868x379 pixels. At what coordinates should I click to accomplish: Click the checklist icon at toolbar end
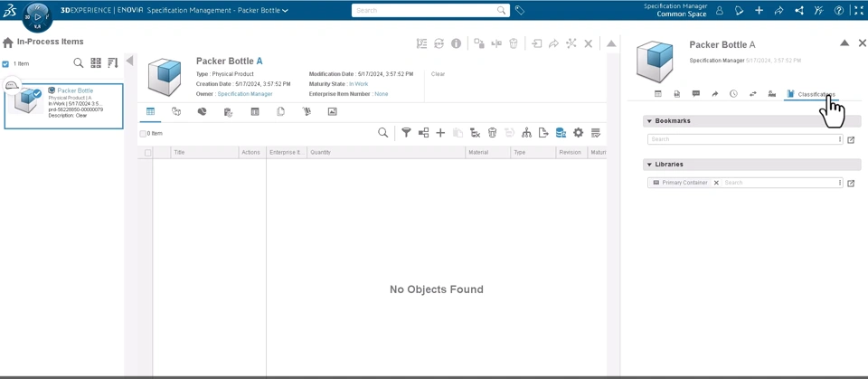click(x=596, y=132)
